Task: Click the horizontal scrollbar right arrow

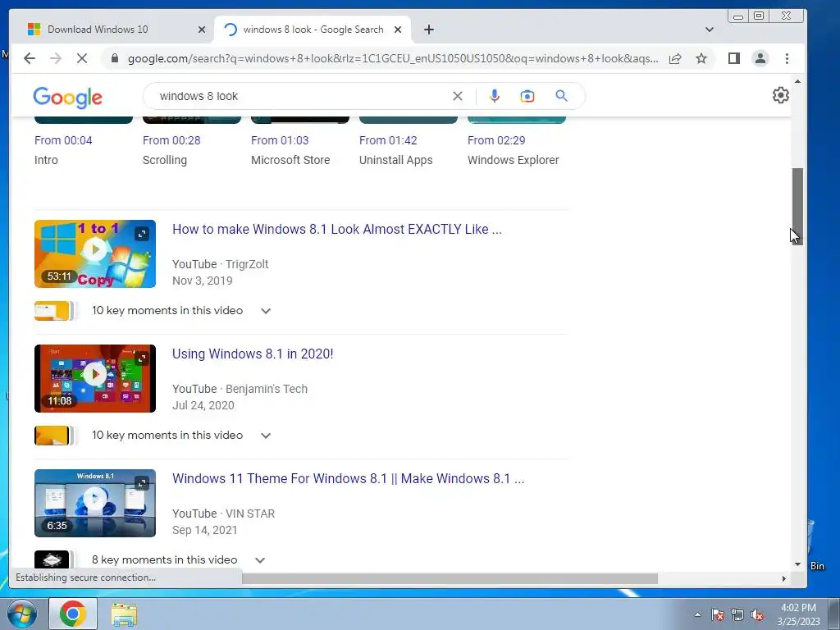Action: coord(783,578)
